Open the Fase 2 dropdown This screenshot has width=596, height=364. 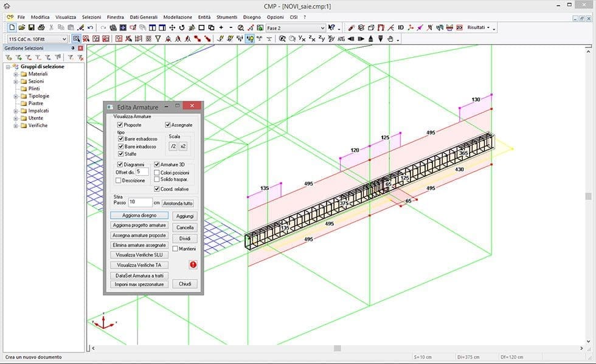pos(322,28)
